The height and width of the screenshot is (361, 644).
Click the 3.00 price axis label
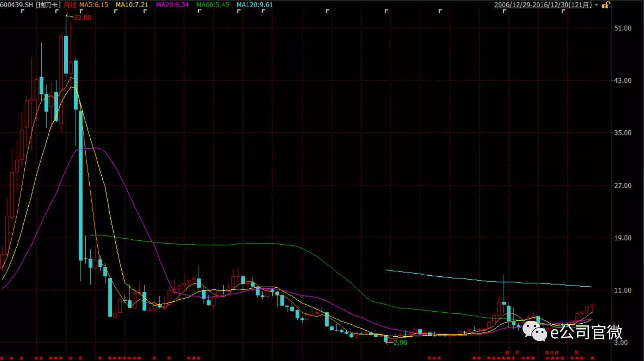click(620, 342)
